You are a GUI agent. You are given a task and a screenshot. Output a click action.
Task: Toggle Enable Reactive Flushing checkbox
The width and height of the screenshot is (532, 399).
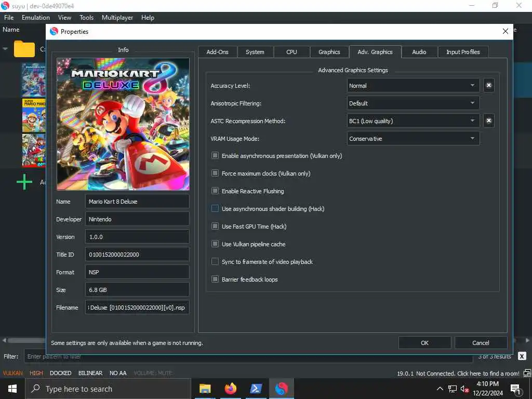coord(215,191)
